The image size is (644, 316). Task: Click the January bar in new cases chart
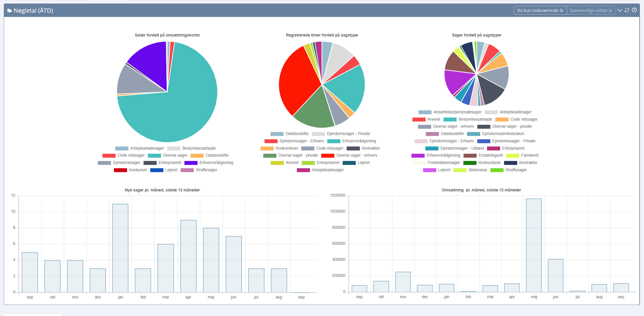coord(120,248)
